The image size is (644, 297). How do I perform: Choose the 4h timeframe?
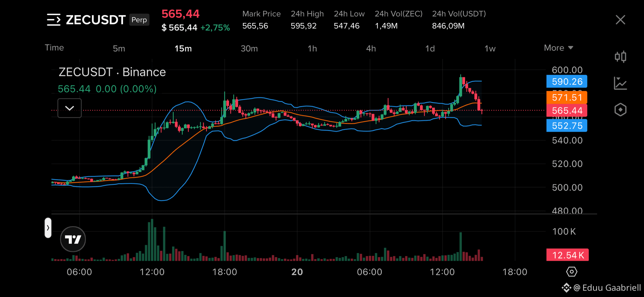point(371,48)
